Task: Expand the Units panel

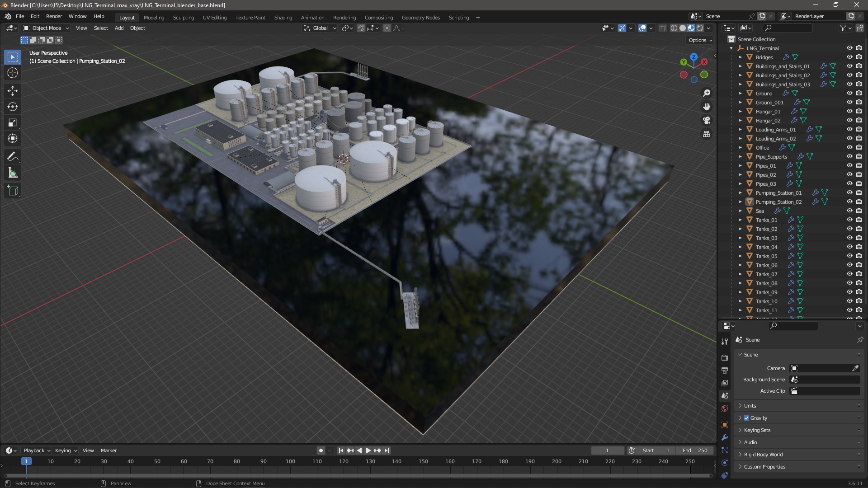Action: [x=750, y=406]
